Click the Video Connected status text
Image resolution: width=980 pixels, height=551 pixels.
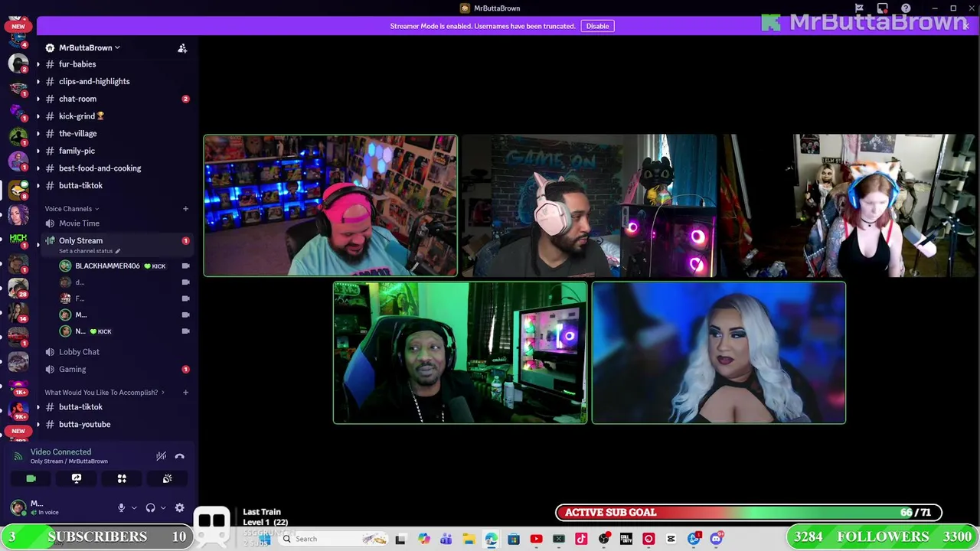[60, 452]
